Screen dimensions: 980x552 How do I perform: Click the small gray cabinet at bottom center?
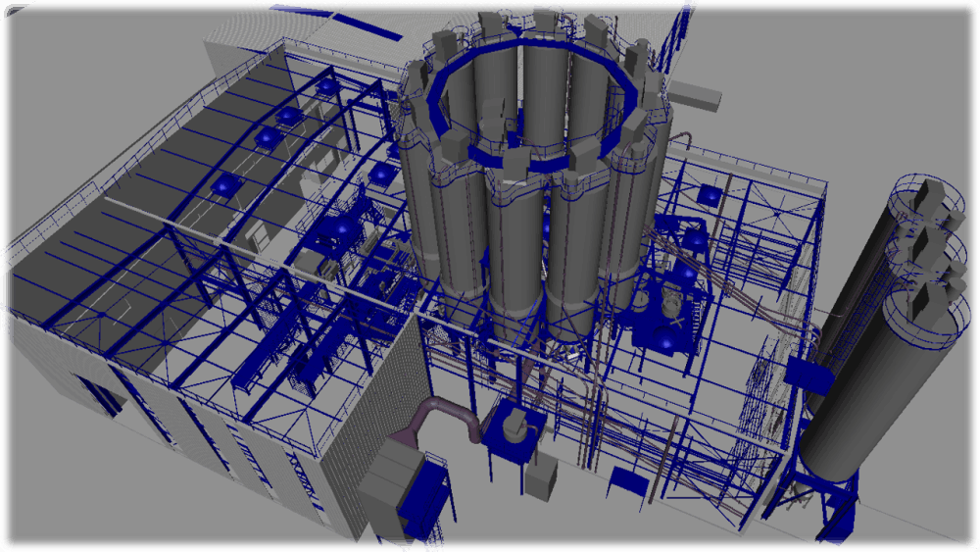[540, 480]
